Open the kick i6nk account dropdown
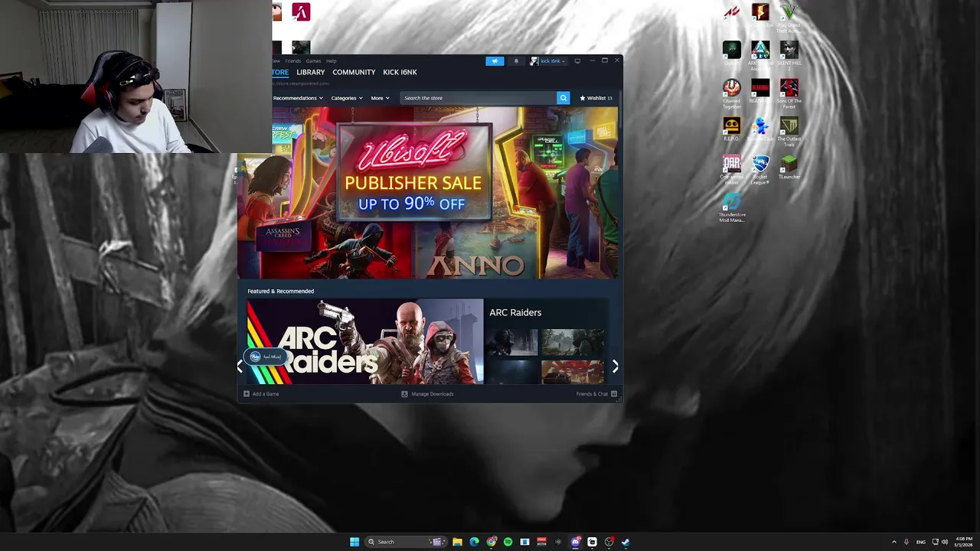The width and height of the screenshot is (980, 551). (x=547, y=61)
